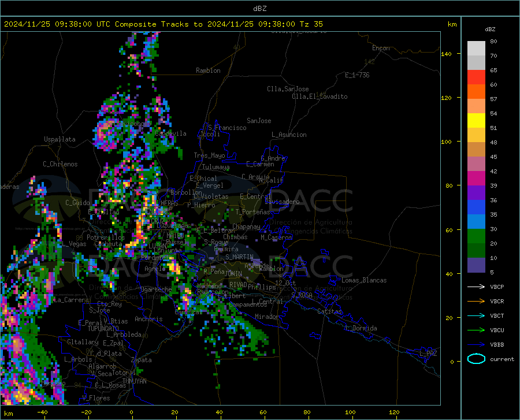
Task: Click the Uspallata place label
Action: 60,139
